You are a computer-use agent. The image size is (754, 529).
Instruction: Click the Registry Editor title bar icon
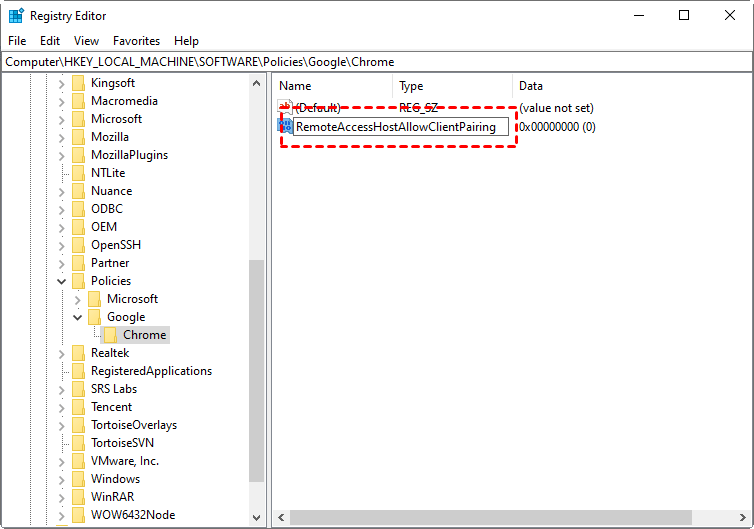coord(16,15)
